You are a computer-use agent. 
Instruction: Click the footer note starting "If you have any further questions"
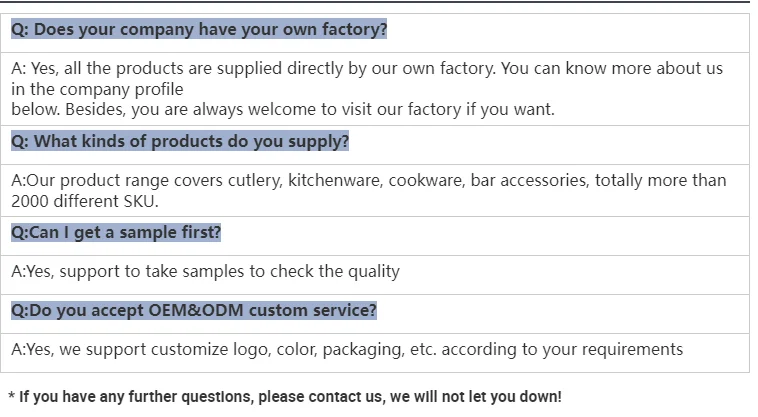pos(289,396)
